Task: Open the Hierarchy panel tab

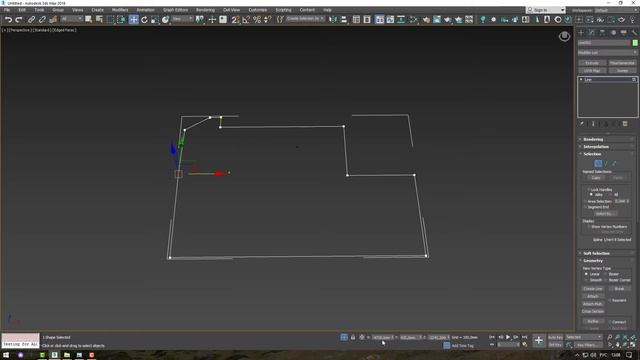Action: pos(602,33)
